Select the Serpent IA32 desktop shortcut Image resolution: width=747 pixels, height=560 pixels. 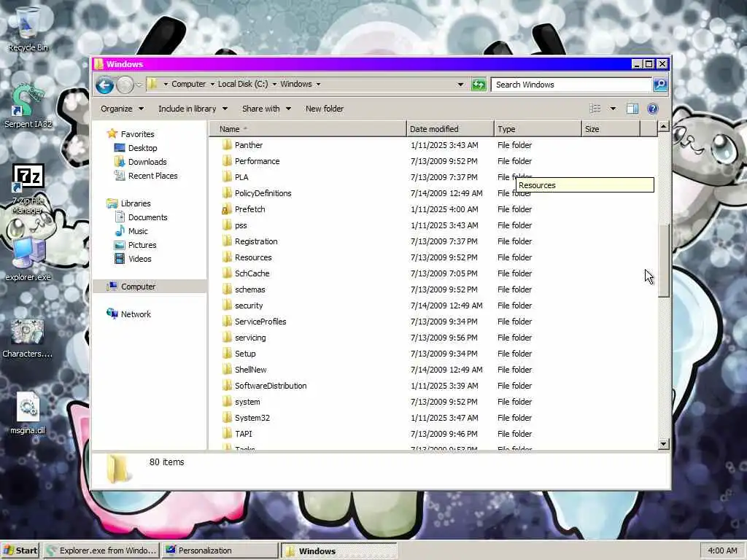pyautogui.click(x=28, y=106)
